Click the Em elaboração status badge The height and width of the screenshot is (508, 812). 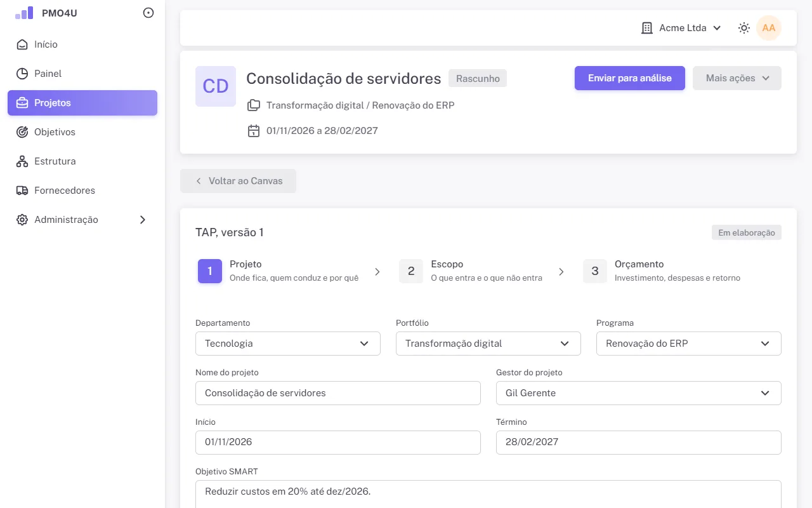[x=747, y=232]
